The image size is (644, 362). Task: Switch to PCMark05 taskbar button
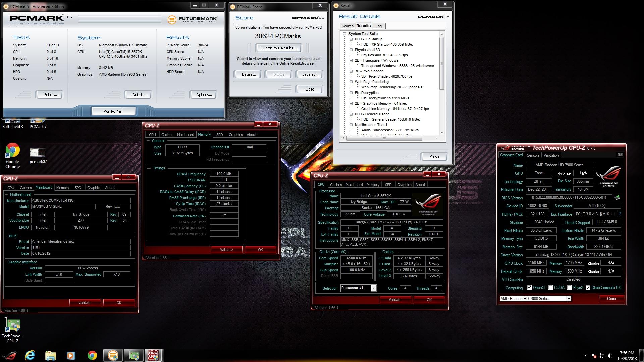coord(113,355)
